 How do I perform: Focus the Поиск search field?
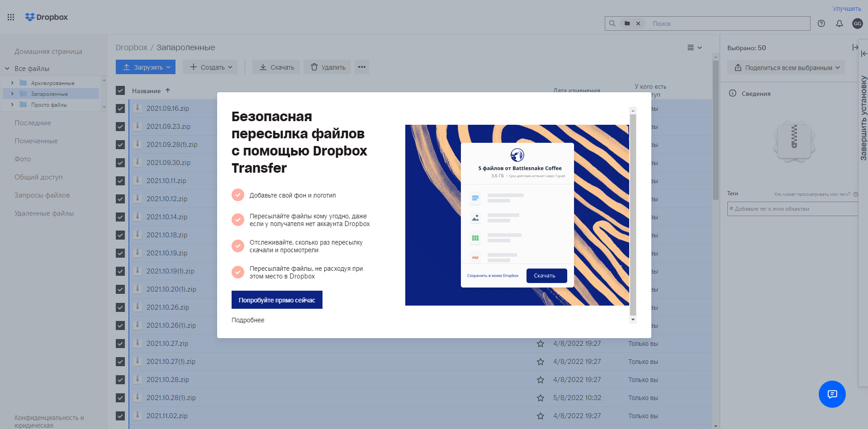729,24
